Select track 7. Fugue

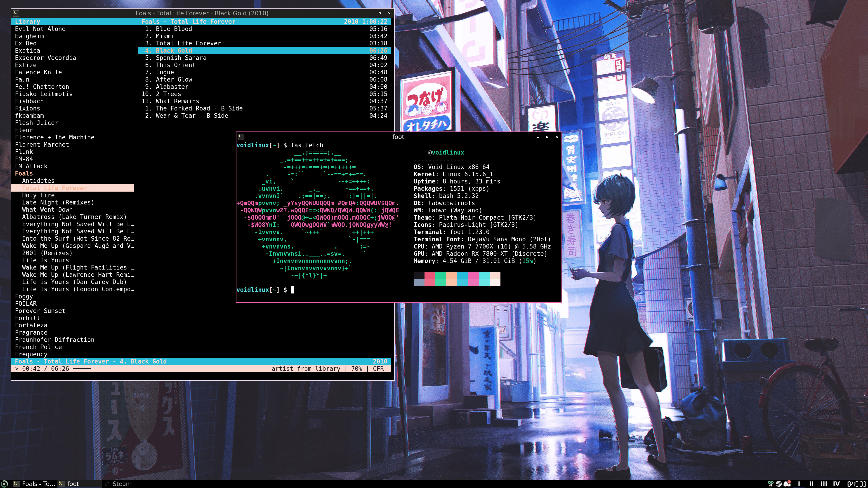(264, 72)
